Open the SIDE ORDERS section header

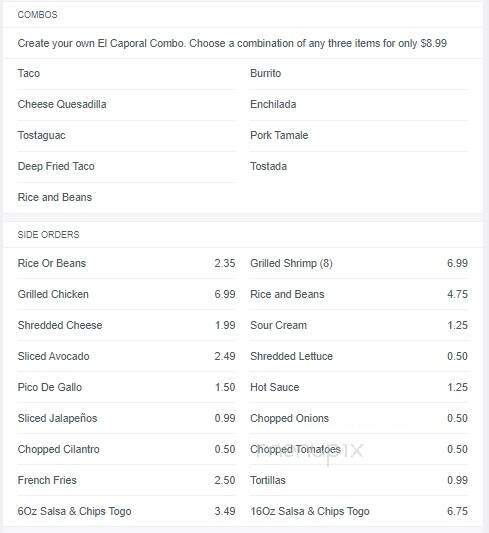(48, 235)
